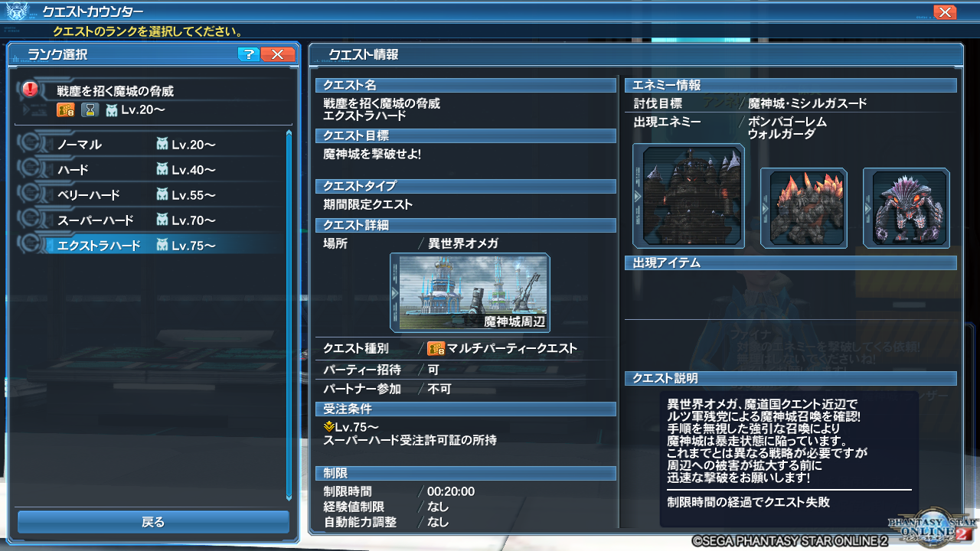Screen dimensions: 980x551
Task: Click the 出現アイテム section header
Action: (x=791, y=263)
